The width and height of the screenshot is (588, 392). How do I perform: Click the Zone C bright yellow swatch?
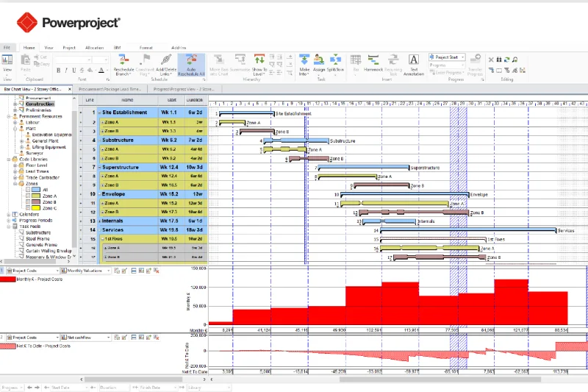pyautogui.click(x=36, y=208)
